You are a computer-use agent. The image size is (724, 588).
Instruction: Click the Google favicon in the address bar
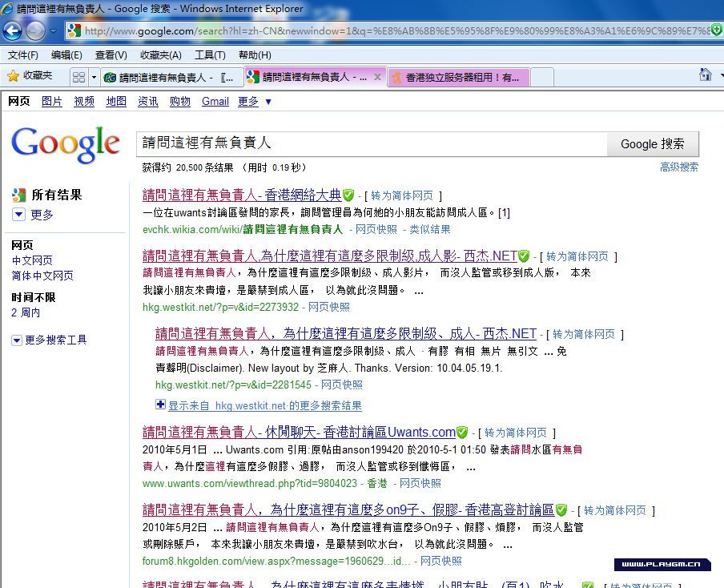74,31
